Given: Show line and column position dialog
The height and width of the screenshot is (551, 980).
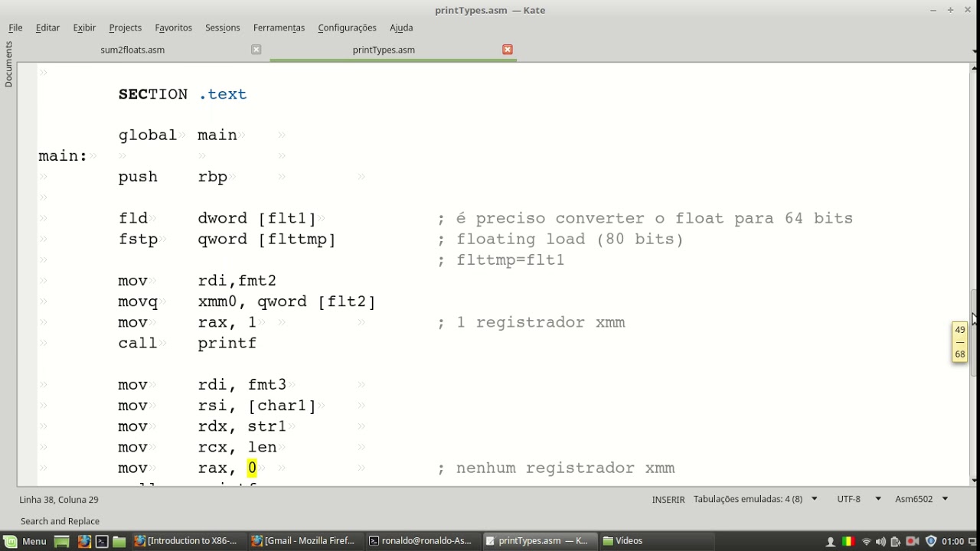Looking at the screenshot, I should (59, 499).
